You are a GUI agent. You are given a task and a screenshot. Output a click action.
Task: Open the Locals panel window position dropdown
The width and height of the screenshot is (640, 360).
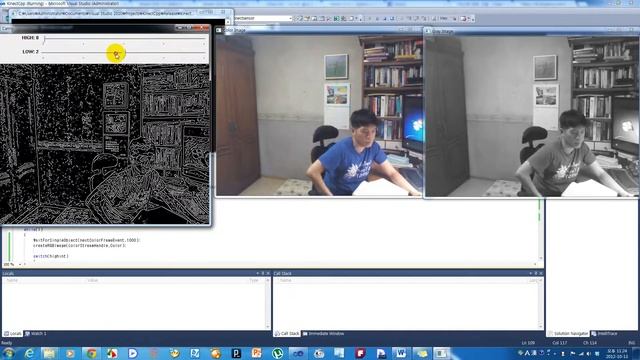pyautogui.click(x=258, y=273)
